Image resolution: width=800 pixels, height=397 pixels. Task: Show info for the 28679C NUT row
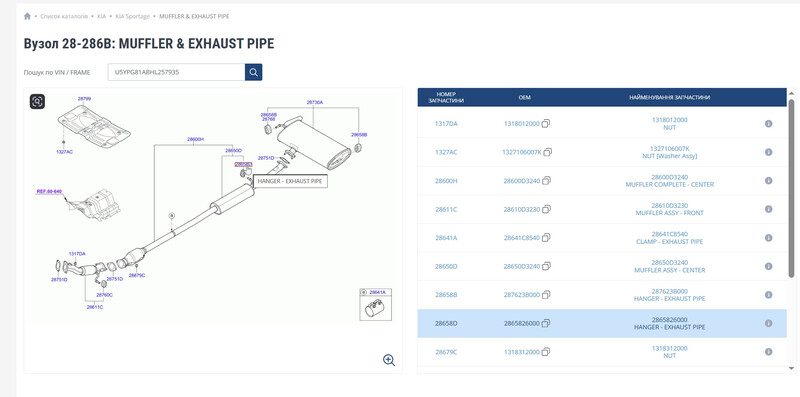(x=768, y=352)
